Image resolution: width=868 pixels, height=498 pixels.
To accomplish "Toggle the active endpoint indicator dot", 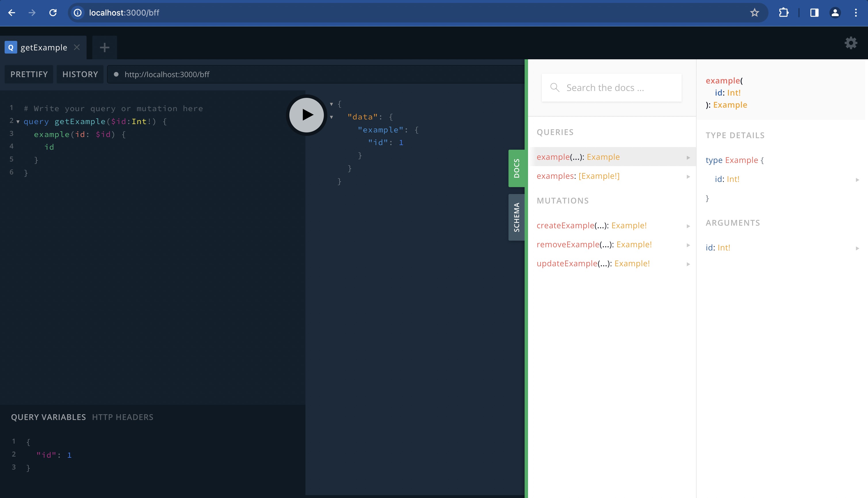I will click(x=117, y=74).
